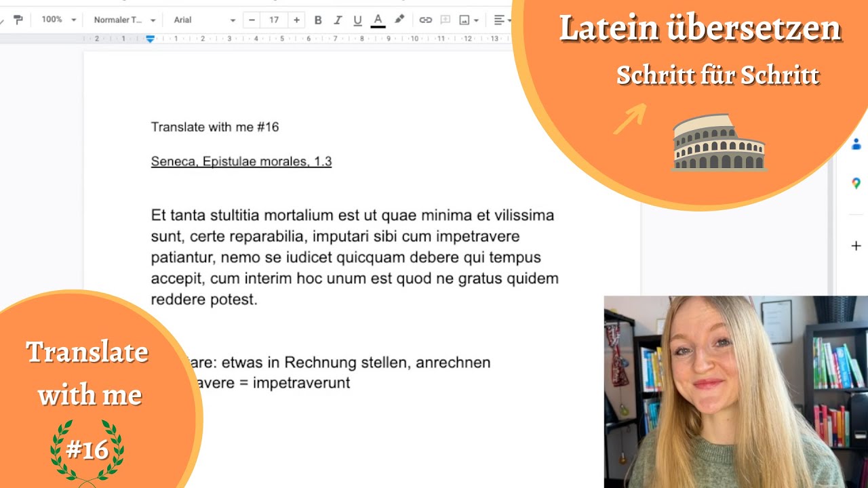
Task: Click the words 'reddere potest.'
Action: click(204, 300)
